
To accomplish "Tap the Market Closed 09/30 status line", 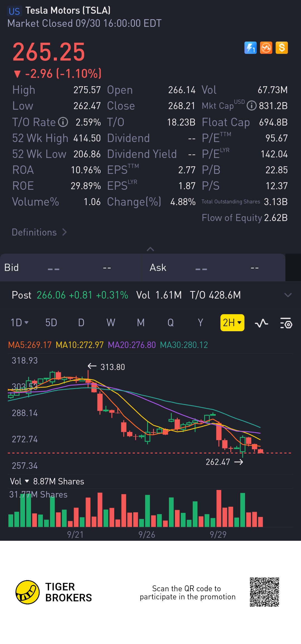I will pos(84,23).
